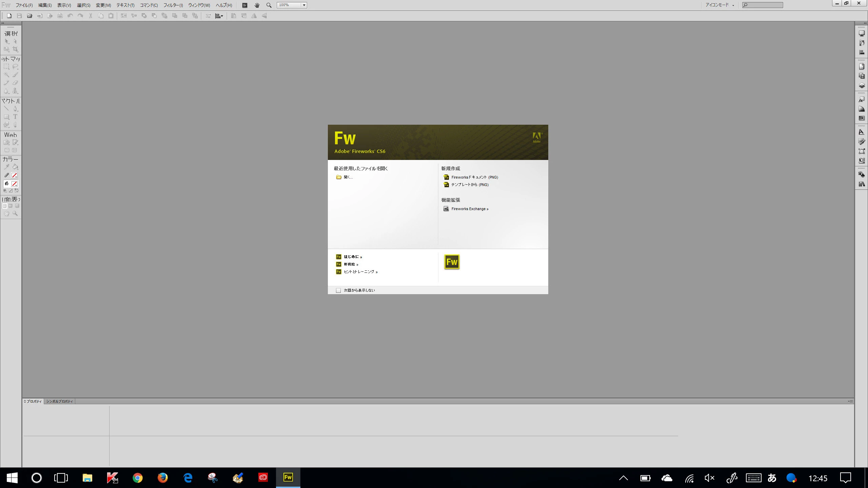Click the Fireworks Exchange link
Viewport: 868px width, 488px height.
pyautogui.click(x=470, y=209)
